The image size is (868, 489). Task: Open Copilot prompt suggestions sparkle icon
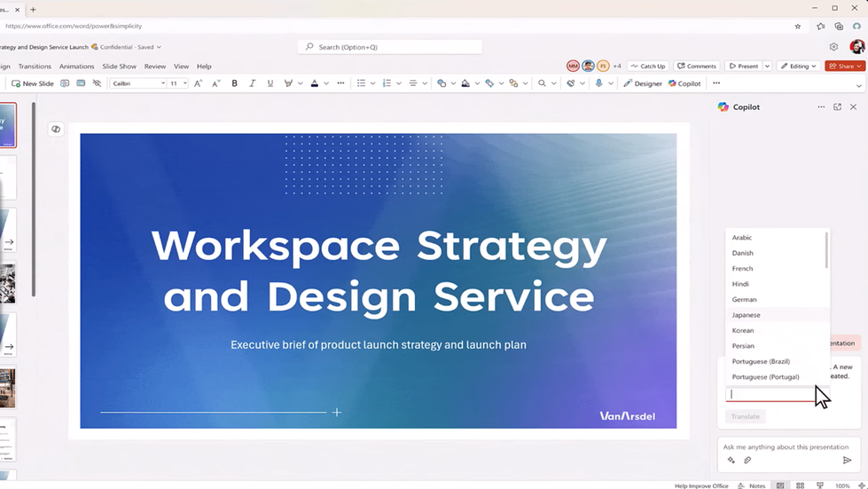(x=731, y=461)
